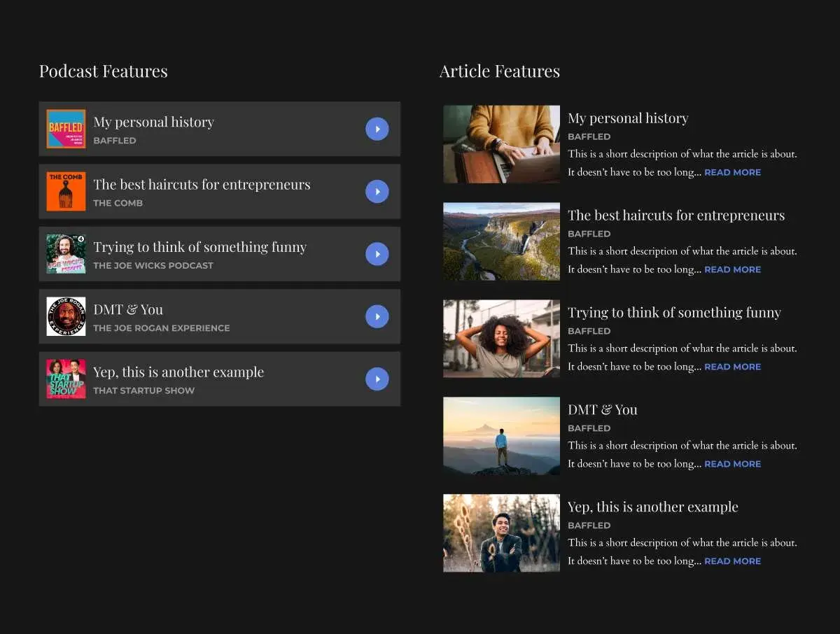840x634 pixels.
Task: Start playing the That Startup Show episode
Action: tap(377, 379)
